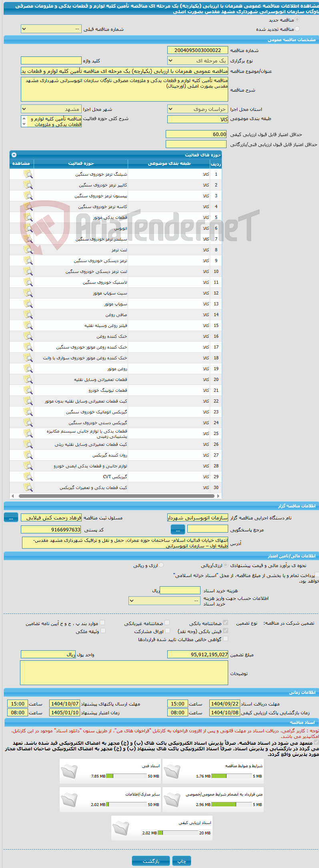Open the شماره مناقصه قبلی dropdown
The image size is (319, 868).
coord(51,29)
